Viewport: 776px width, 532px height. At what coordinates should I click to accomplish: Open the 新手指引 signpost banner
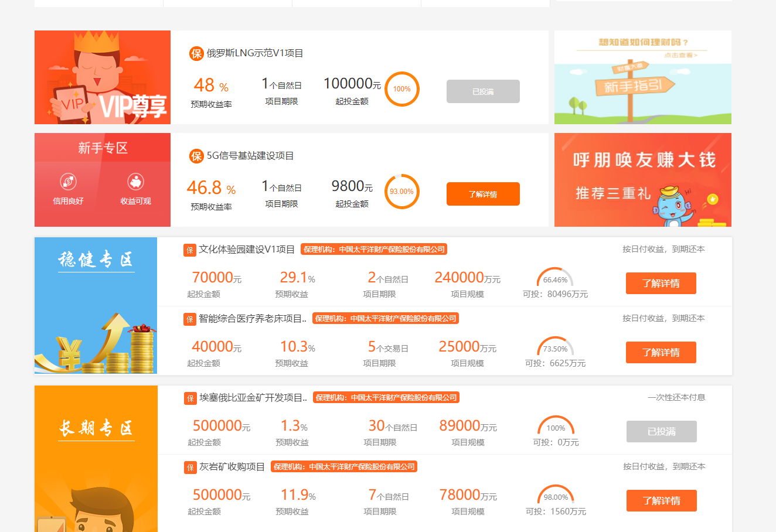tap(643, 77)
